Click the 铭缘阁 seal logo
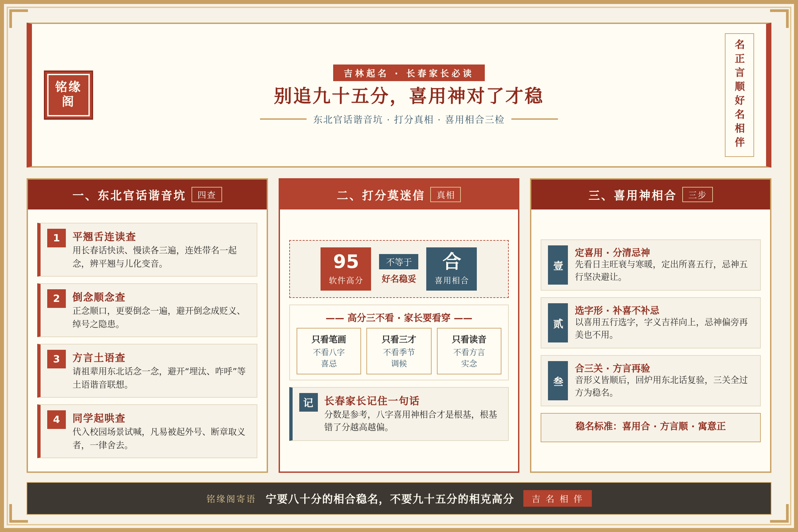 click(68, 95)
